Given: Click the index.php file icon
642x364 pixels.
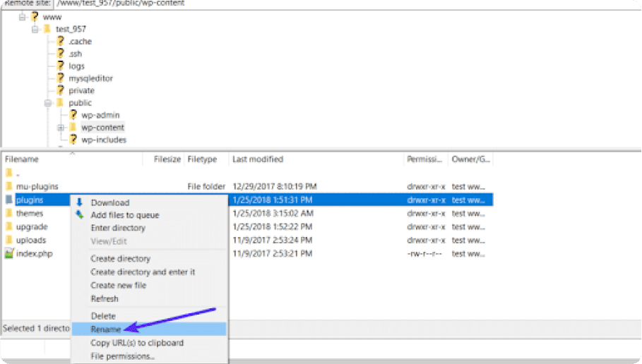Looking at the screenshot, I should 9,253.
